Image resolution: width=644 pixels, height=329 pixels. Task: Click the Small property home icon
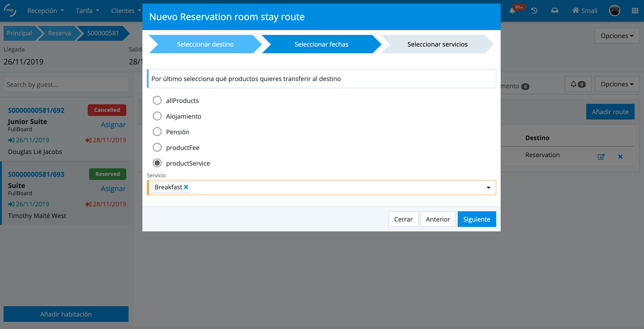click(x=575, y=11)
